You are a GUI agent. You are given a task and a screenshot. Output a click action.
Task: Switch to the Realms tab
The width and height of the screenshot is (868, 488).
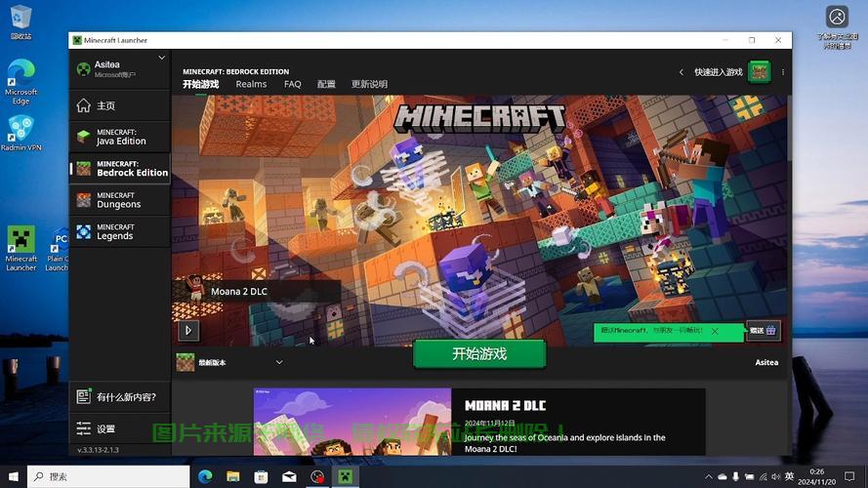tap(251, 84)
